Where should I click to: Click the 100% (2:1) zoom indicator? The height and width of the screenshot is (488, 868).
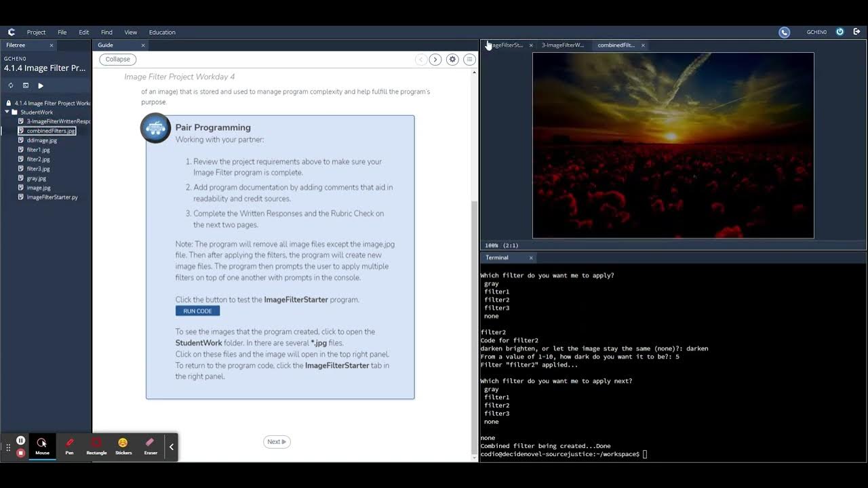click(501, 245)
